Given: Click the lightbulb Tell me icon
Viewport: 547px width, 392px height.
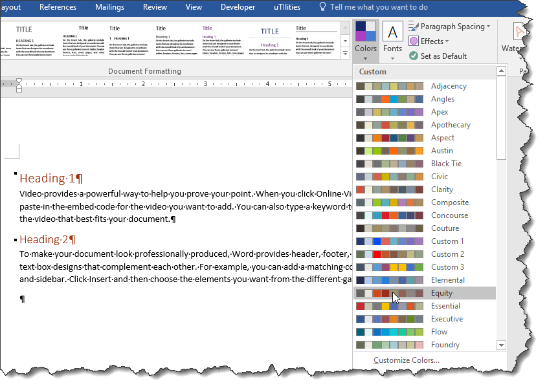Looking at the screenshot, I should click(322, 7).
